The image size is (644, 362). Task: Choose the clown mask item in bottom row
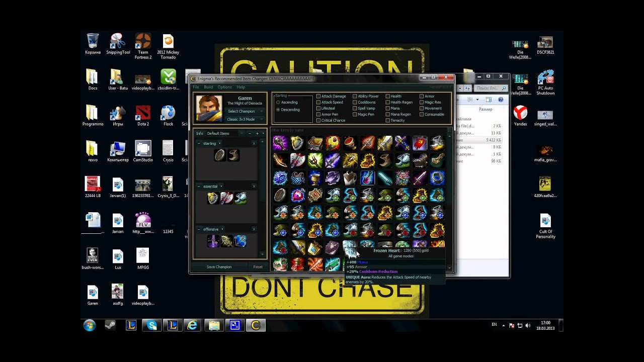280,264
